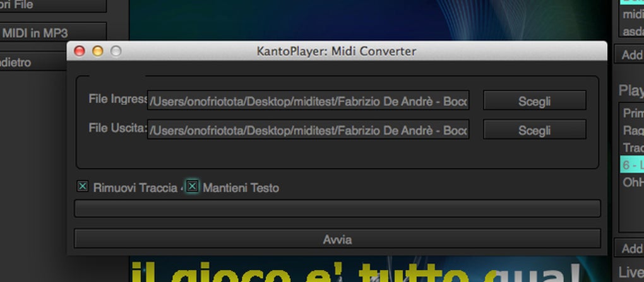Toggle the Mantieni Testo checkbox
This screenshot has height=282, width=644.
pos(192,186)
